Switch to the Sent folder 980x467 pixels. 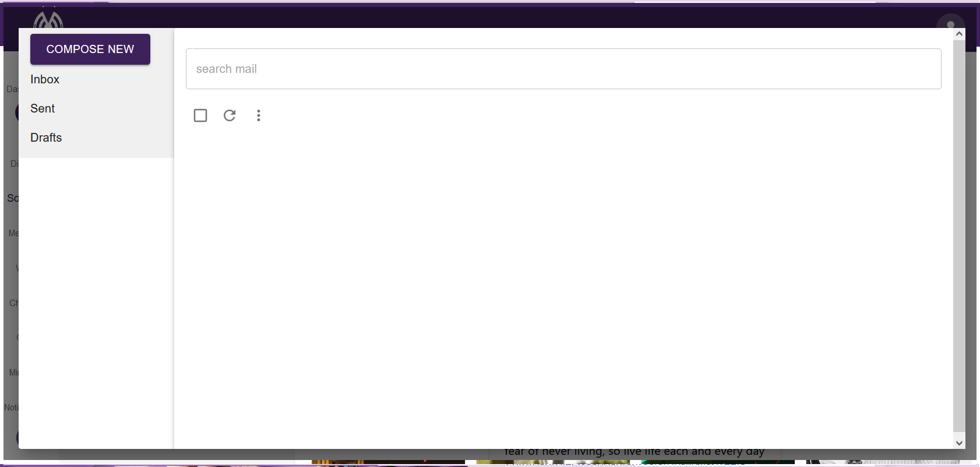click(x=43, y=108)
